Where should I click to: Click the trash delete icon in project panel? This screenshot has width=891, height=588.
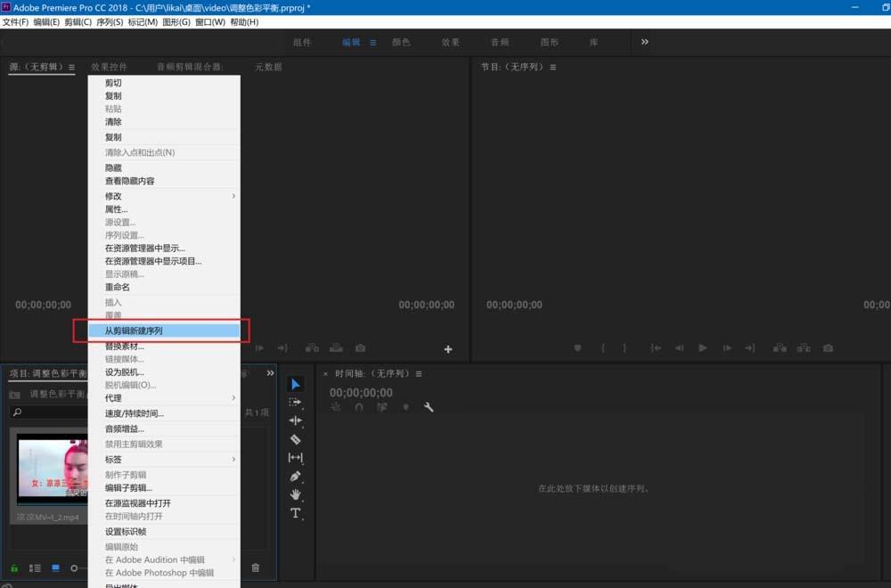256,568
